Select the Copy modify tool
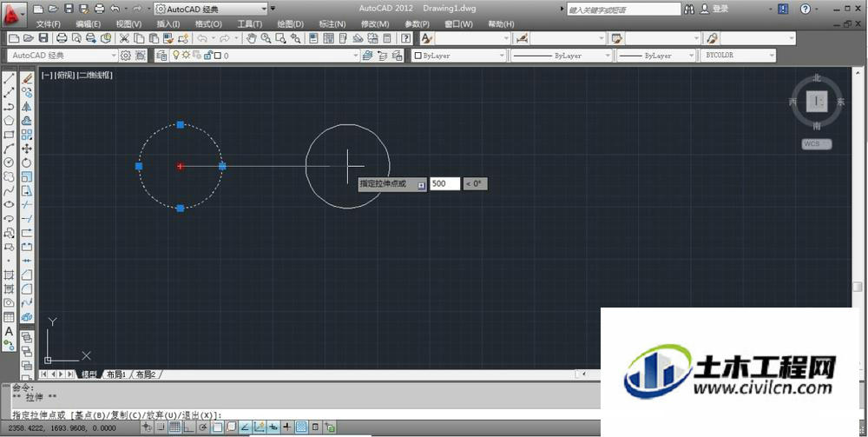This screenshot has width=868, height=437. (x=27, y=92)
